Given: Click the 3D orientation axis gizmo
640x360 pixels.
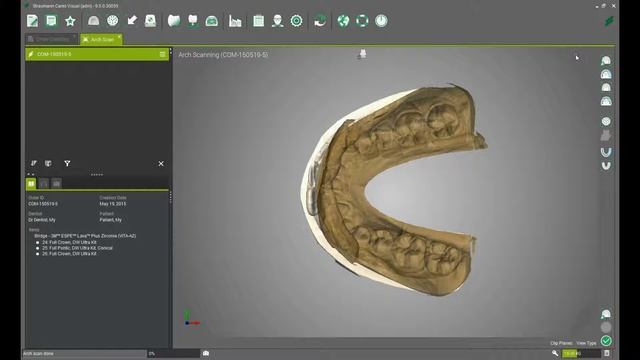Looking at the screenshot, I should (x=191, y=318).
